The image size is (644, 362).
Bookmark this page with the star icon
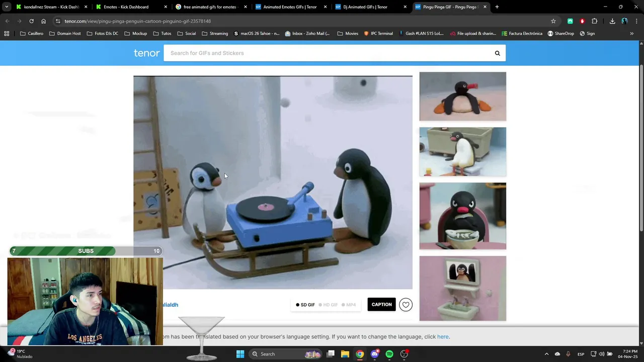pos(553,21)
